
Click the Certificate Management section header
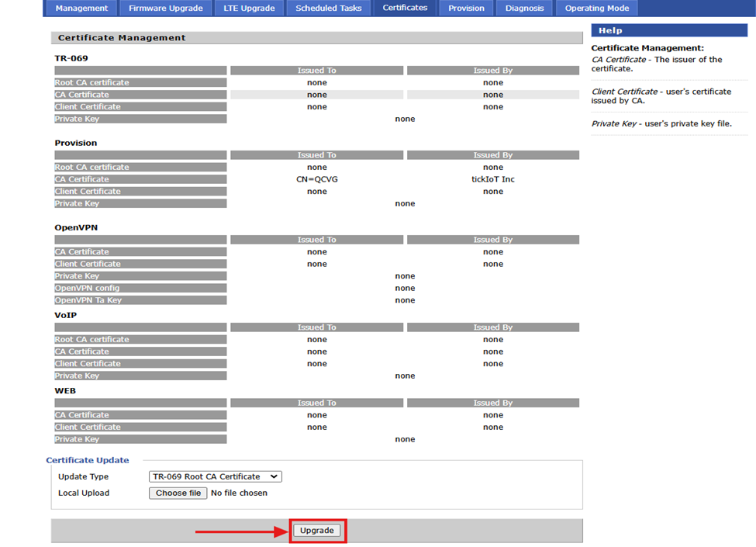122,38
